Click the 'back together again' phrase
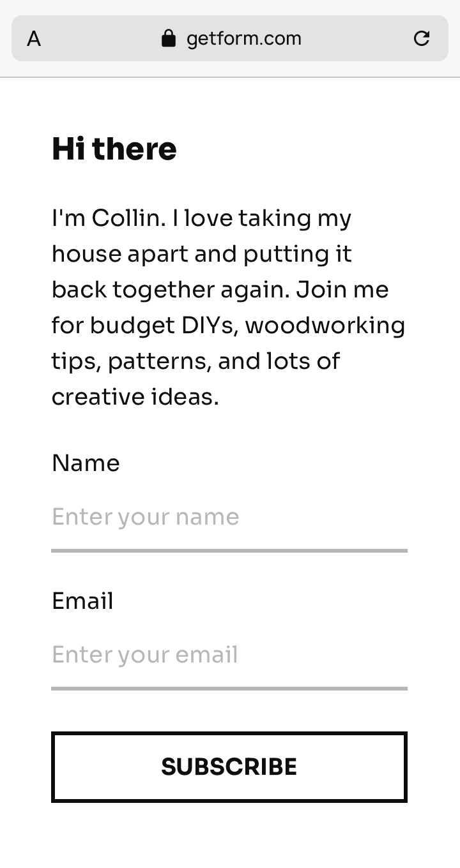This screenshot has width=460, height=868. point(171,290)
